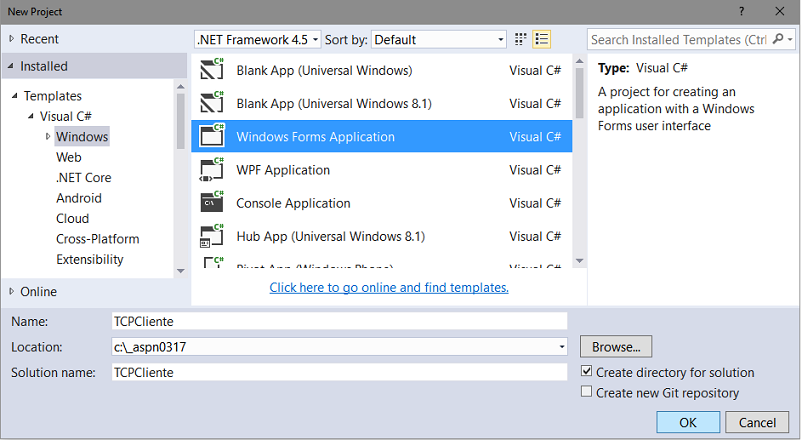Collapse the Installed section

11,66
